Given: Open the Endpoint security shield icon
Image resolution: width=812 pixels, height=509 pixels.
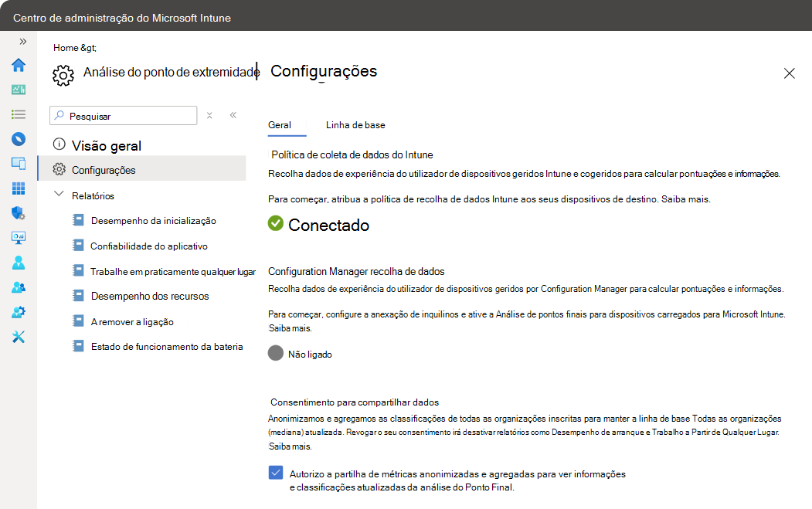Looking at the screenshot, I should coord(19,213).
